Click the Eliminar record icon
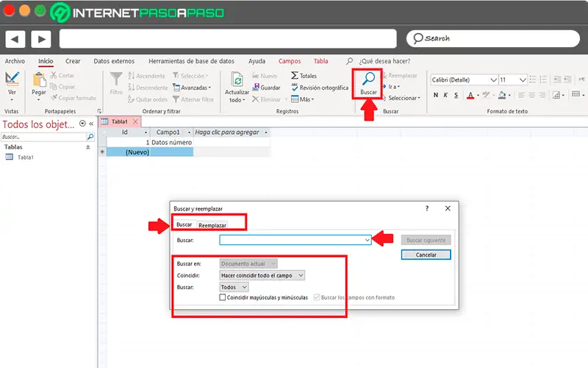The height and width of the screenshot is (368, 588). click(x=255, y=99)
